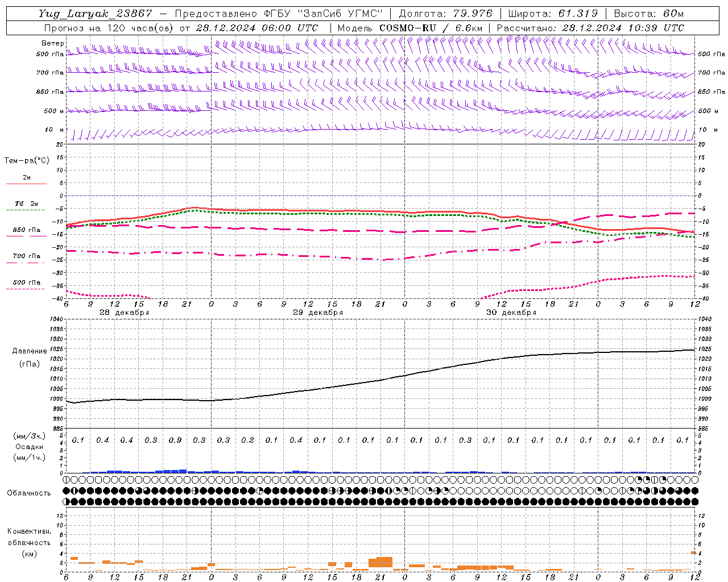
Task: Click the forecast header Прогноз на 120 часа(ов)
Action: point(109,28)
